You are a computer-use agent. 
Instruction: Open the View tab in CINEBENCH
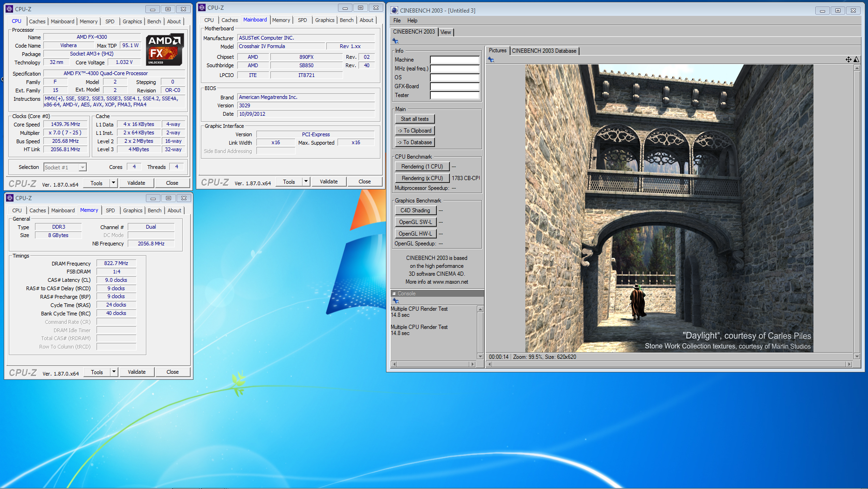pos(446,32)
